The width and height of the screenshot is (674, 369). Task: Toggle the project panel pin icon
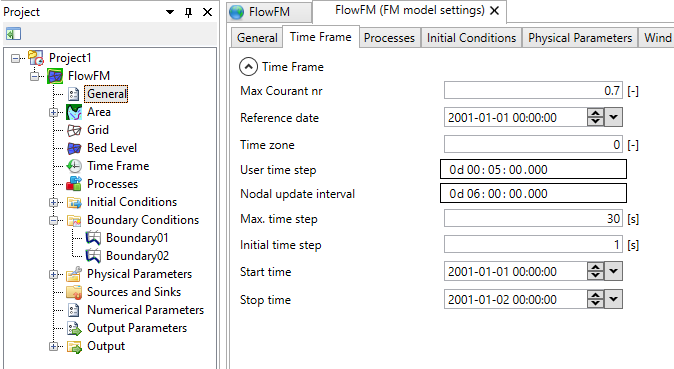tap(188, 12)
